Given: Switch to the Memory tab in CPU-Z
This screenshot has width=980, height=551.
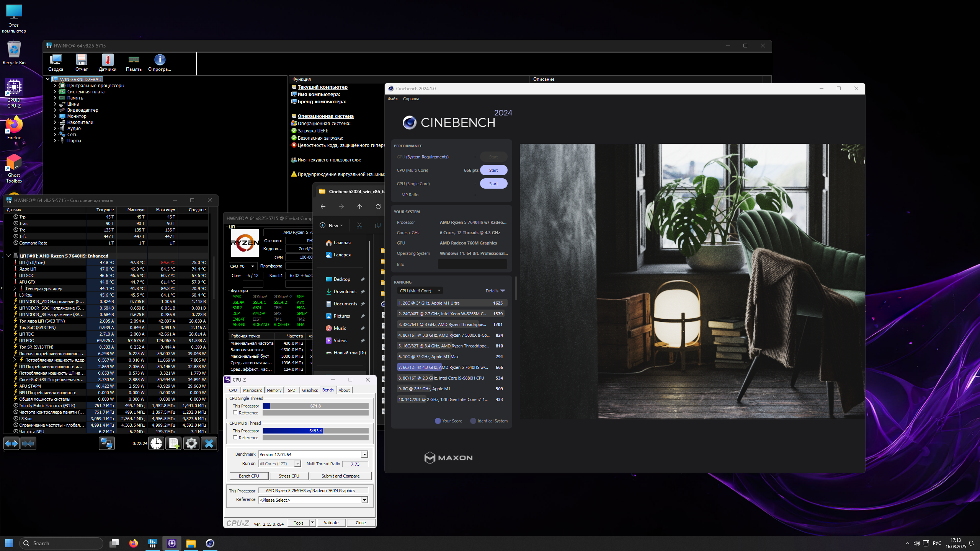Looking at the screenshot, I should [x=274, y=390].
